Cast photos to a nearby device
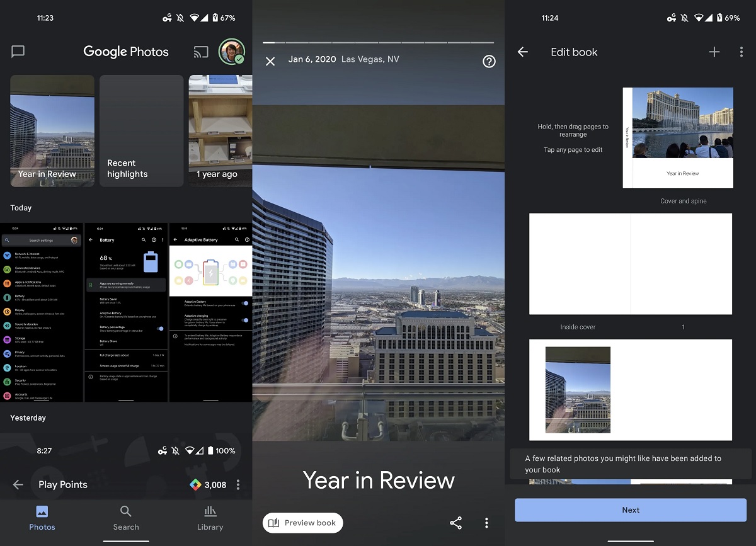 tap(200, 52)
